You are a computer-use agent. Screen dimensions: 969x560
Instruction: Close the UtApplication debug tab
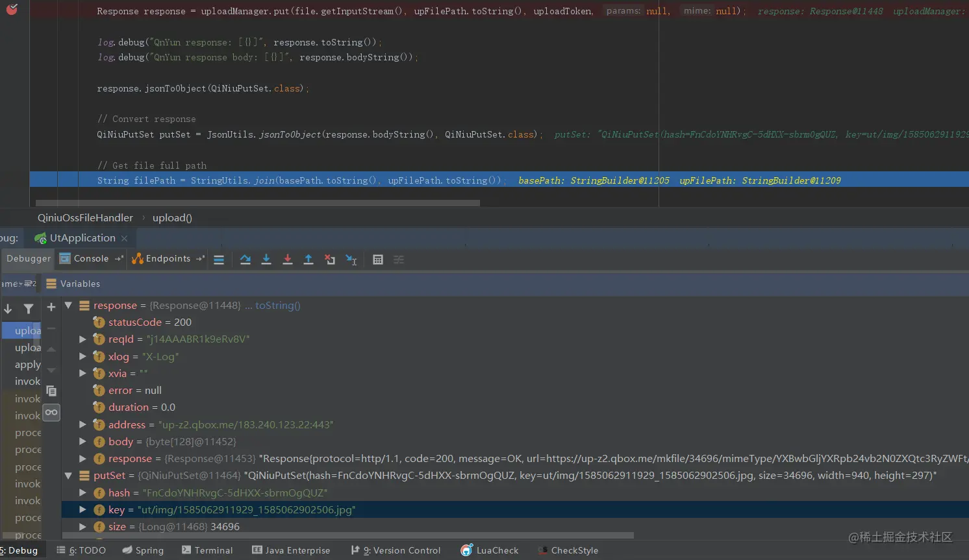[124, 239]
